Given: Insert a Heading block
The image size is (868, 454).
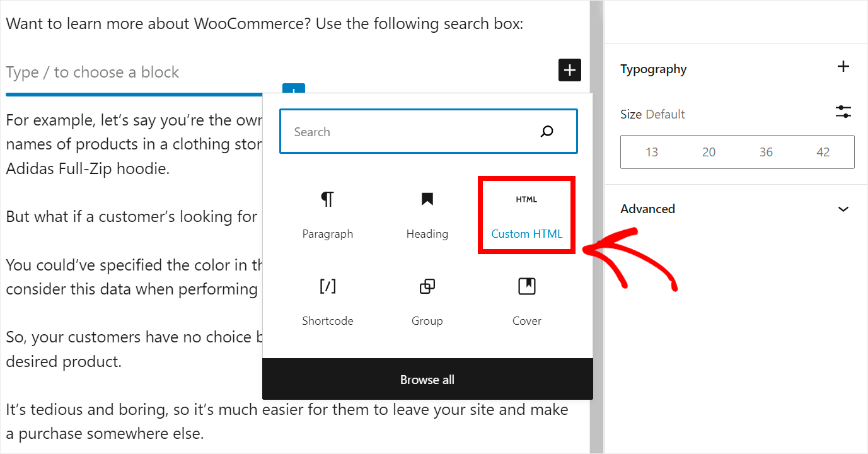Looking at the screenshot, I should pyautogui.click(x=427, y=216).
